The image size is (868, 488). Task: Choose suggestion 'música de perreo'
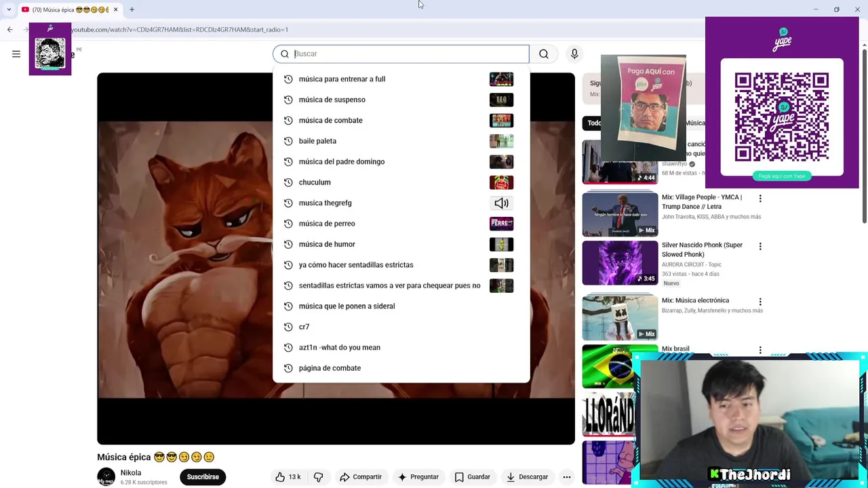click(401, 224)
